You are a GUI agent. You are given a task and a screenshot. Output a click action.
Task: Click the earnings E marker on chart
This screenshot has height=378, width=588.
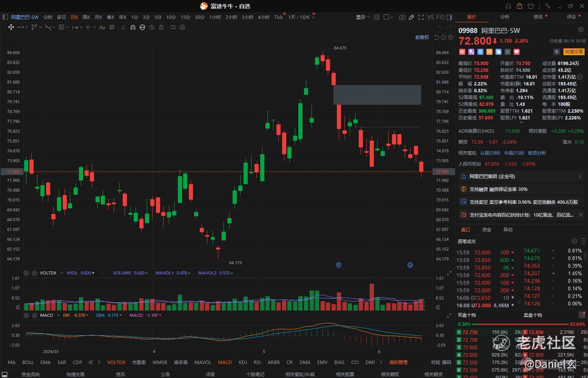click(x=338, y=265)
